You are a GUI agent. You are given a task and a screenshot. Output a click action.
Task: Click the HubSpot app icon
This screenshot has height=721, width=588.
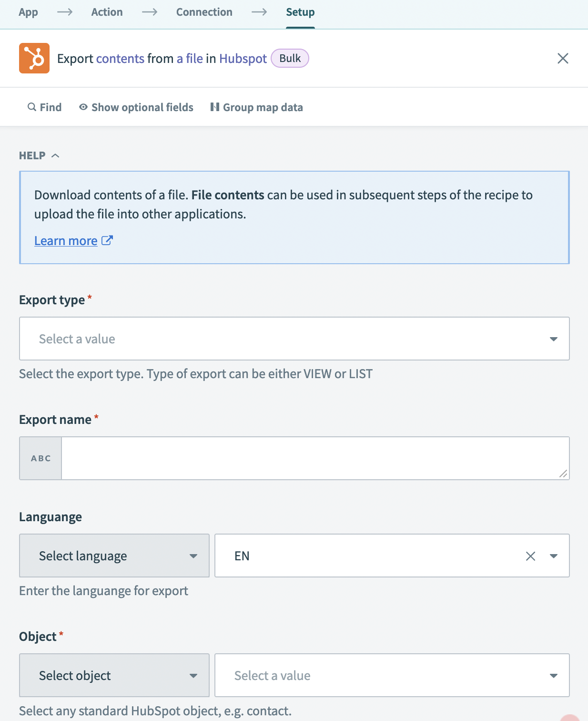(x=34, y=58)
